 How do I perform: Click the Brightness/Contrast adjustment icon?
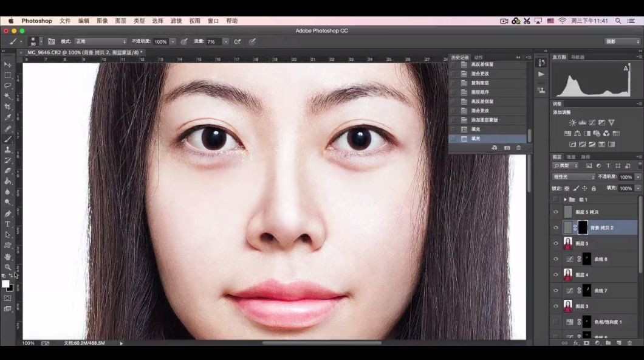pos(572,123)
